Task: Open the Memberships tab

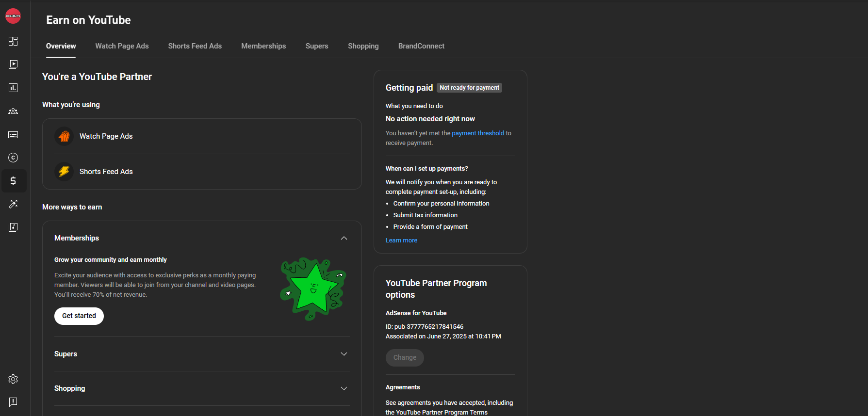Action: (x=263, y=46)
